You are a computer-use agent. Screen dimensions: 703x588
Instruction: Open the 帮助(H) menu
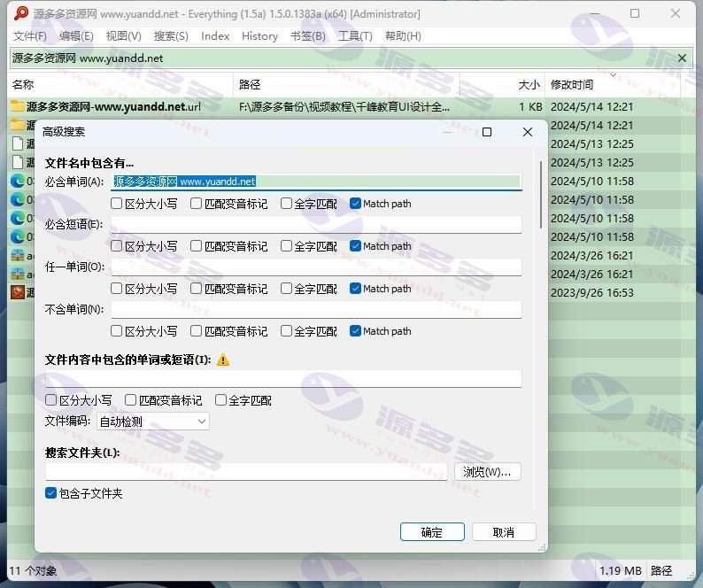(x=403, y=36)
